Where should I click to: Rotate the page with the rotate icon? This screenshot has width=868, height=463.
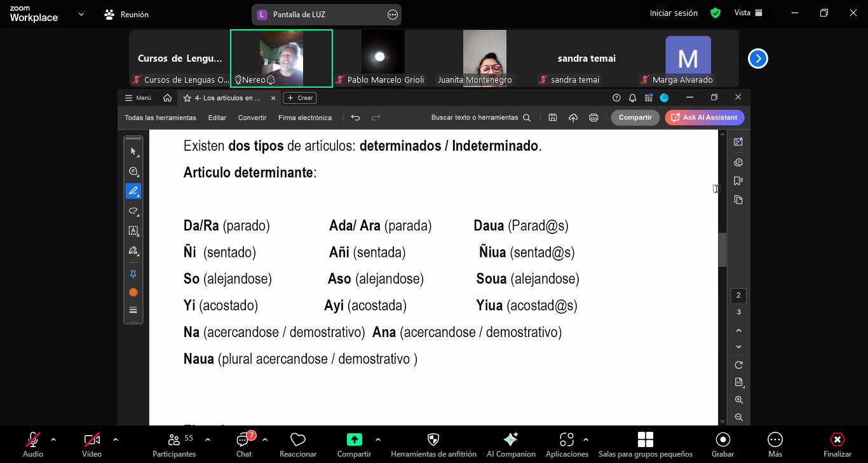(738, 365)
